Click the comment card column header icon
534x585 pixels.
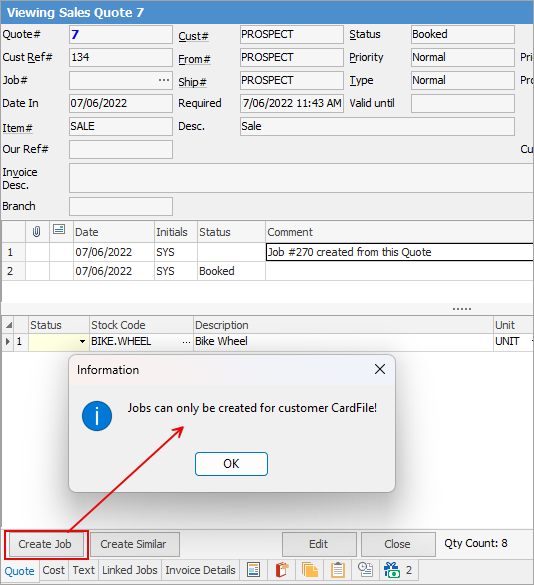coord(59,229)
